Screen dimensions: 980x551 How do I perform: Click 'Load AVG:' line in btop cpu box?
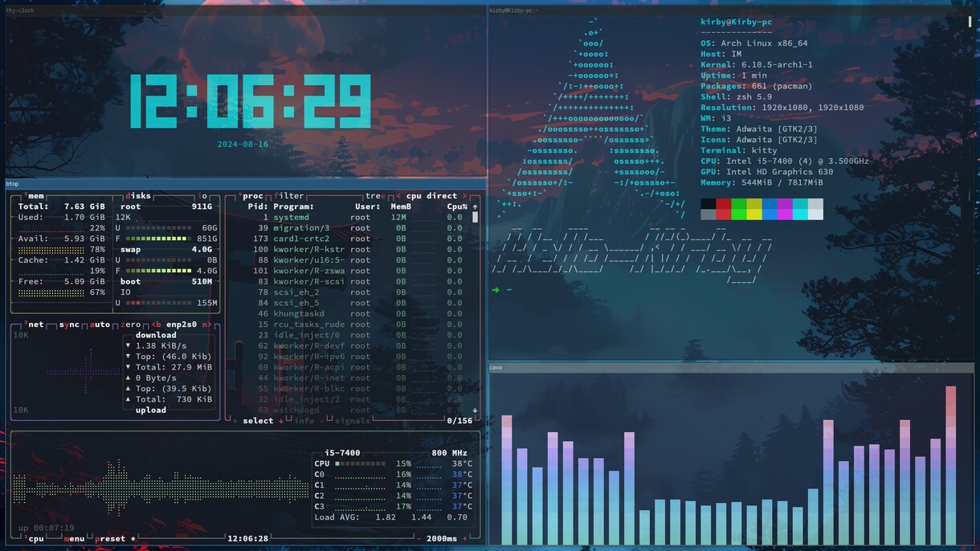[x=391, y=517]
